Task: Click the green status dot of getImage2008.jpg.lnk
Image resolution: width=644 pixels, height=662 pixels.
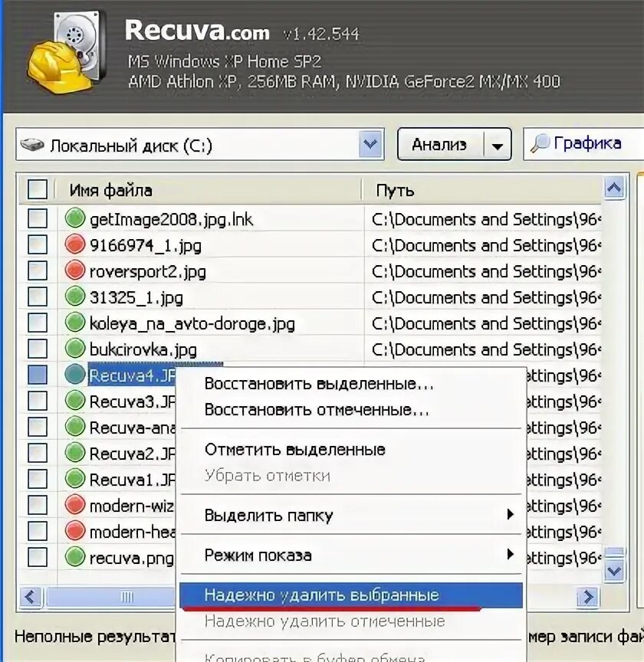Action: tap(75, 218)
